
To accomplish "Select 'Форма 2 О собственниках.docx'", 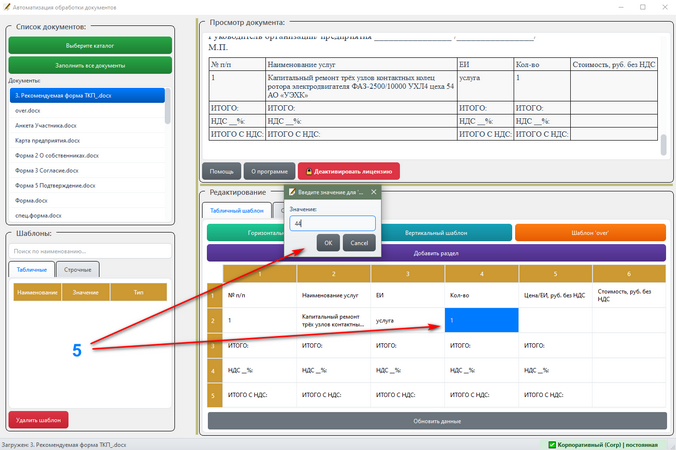I will (x=87, y=156).
